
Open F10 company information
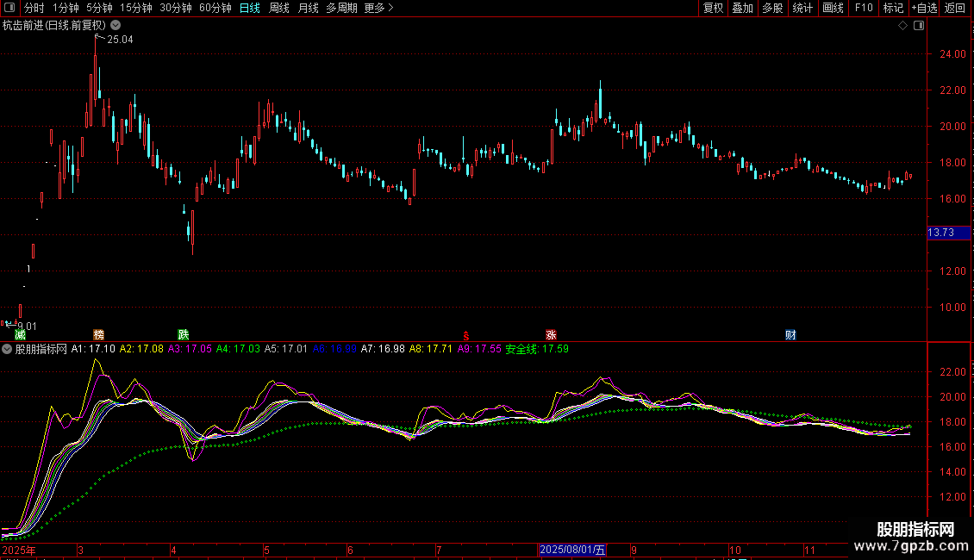point(863,8)
